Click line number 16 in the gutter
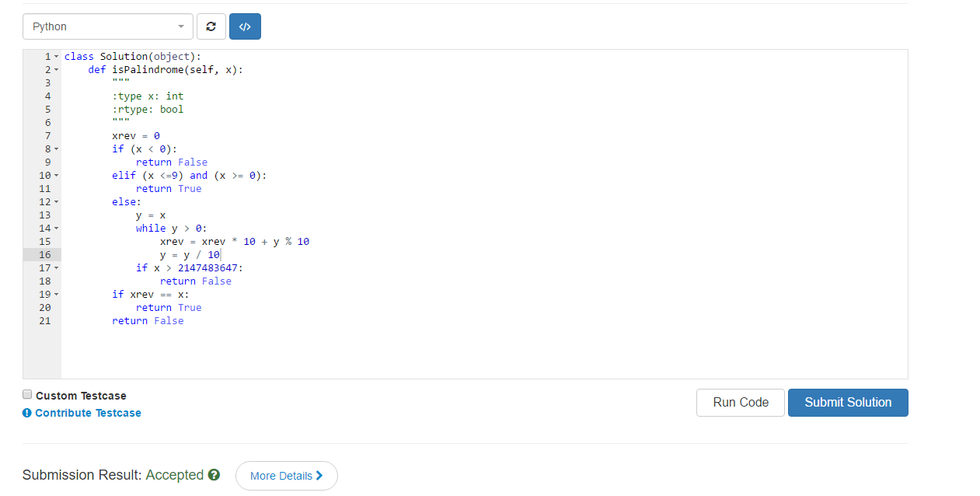The width and height of the screenshot is (980, 496). [44, 255]
